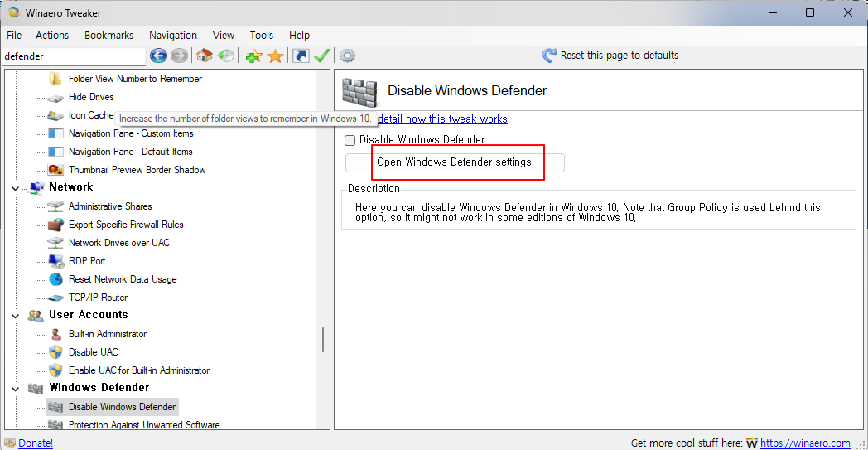The image size is (868, 450).
Task: Tick the Disable Windows Defender checkbox
Action: 350,141
